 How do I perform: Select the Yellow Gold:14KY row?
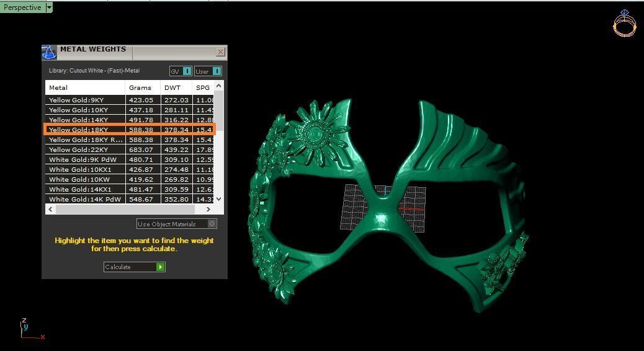pos(130,120)
